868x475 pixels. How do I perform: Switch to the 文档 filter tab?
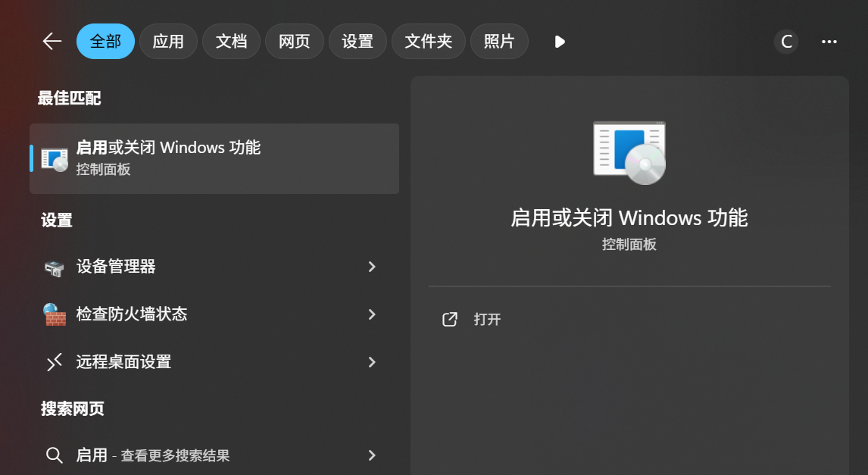pyautogui.click(x=232, y=42)
